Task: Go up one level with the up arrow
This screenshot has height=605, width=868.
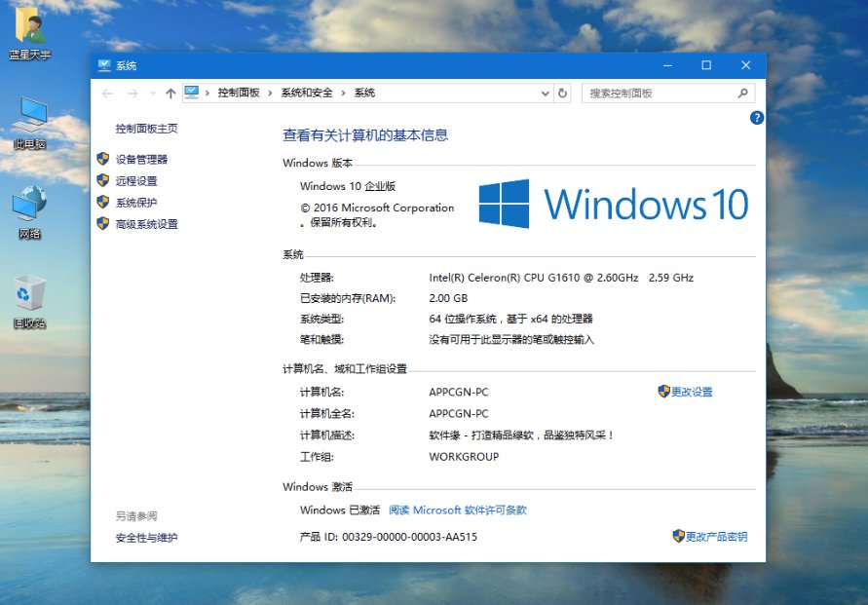Action: coord(170,93)
